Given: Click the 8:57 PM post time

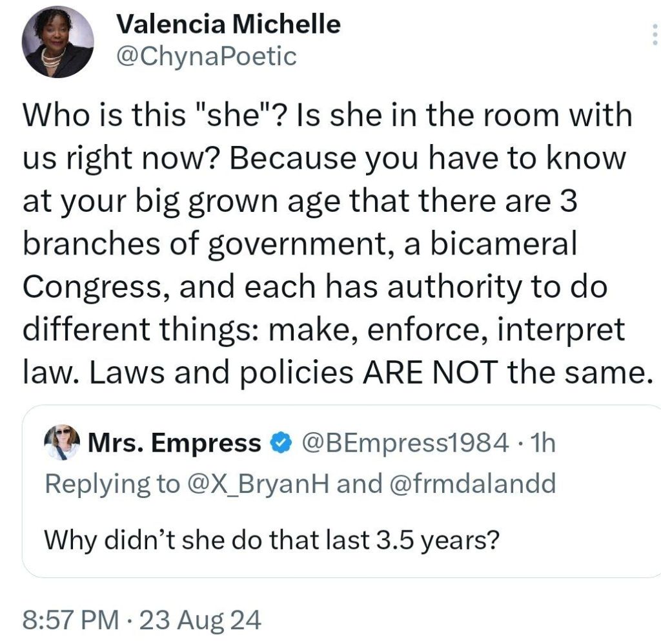Looking at the screenshot, I should (71, 620).
